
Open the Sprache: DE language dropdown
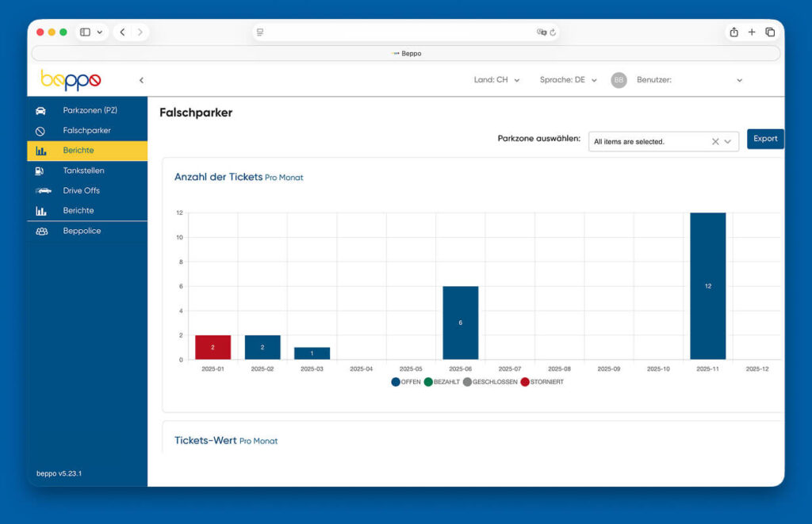point(568,80)
